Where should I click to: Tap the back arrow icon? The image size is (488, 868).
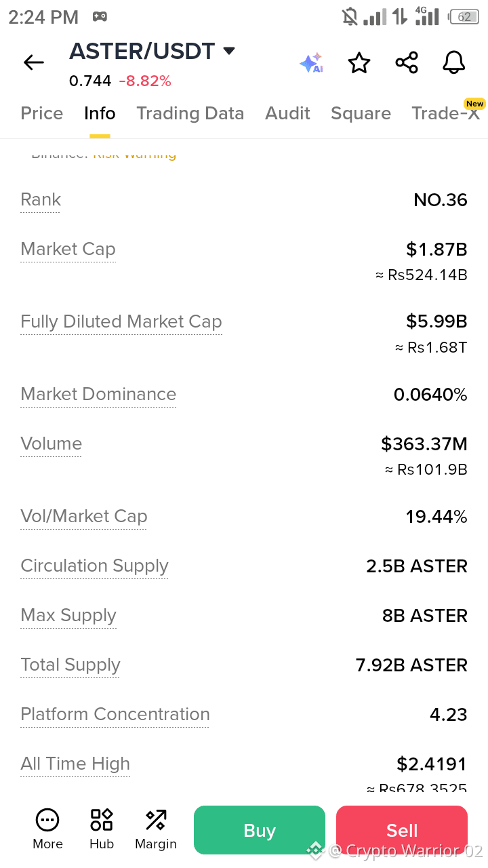[33, 63]
